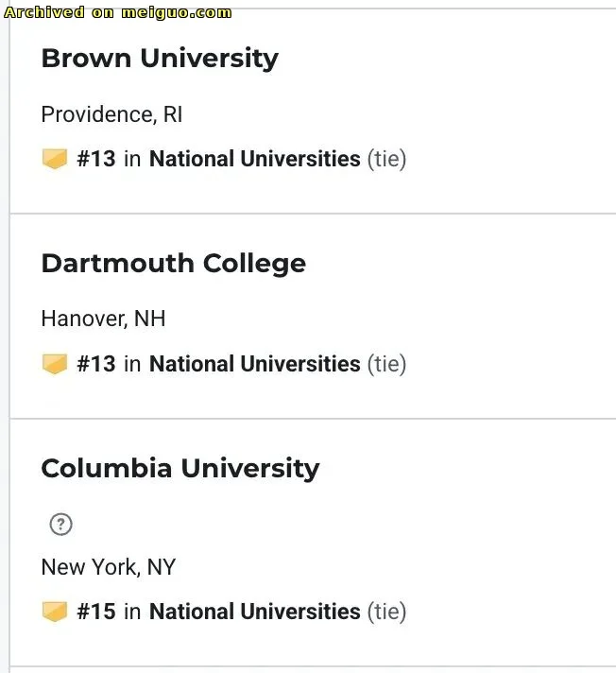The width and height of the screenshot is (616, 673).
Task: Click the question mark icon under Columbia University
Action: tap(60, 525)
